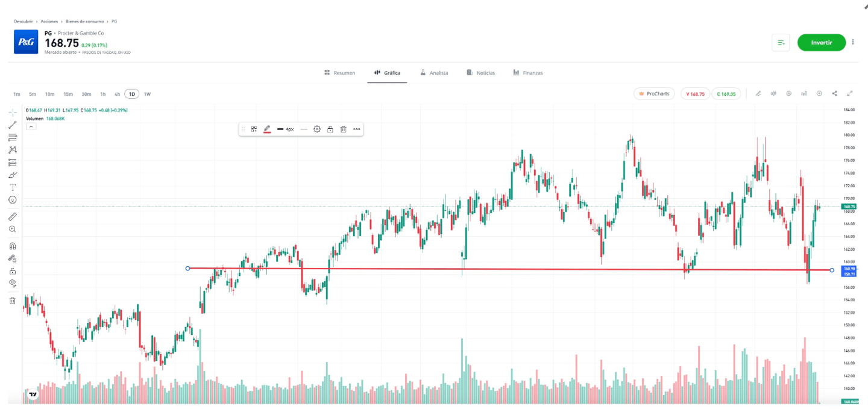
Task: Select the Trend Line drawing tool
Action: 12,125
